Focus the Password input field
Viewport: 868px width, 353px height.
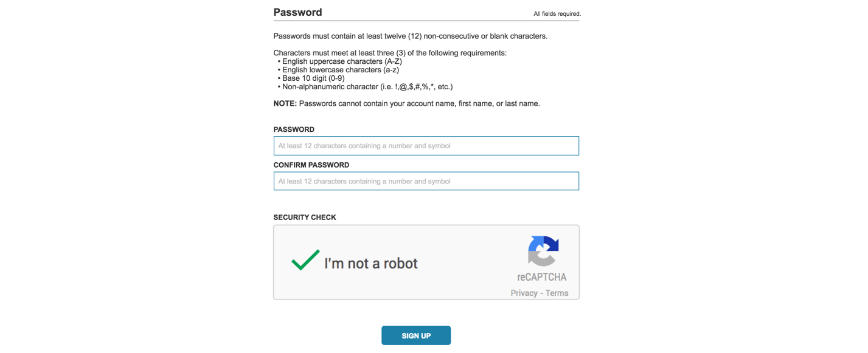[x=426, y=146]
